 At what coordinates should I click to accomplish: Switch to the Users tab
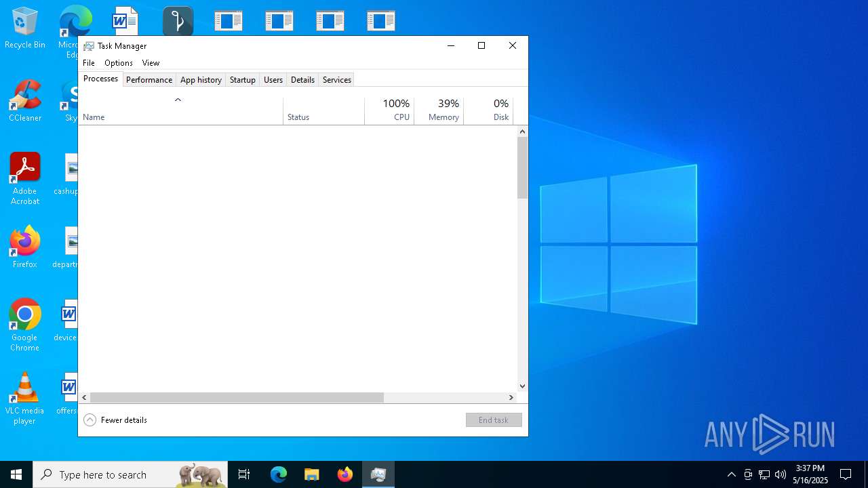click(273, 80)
